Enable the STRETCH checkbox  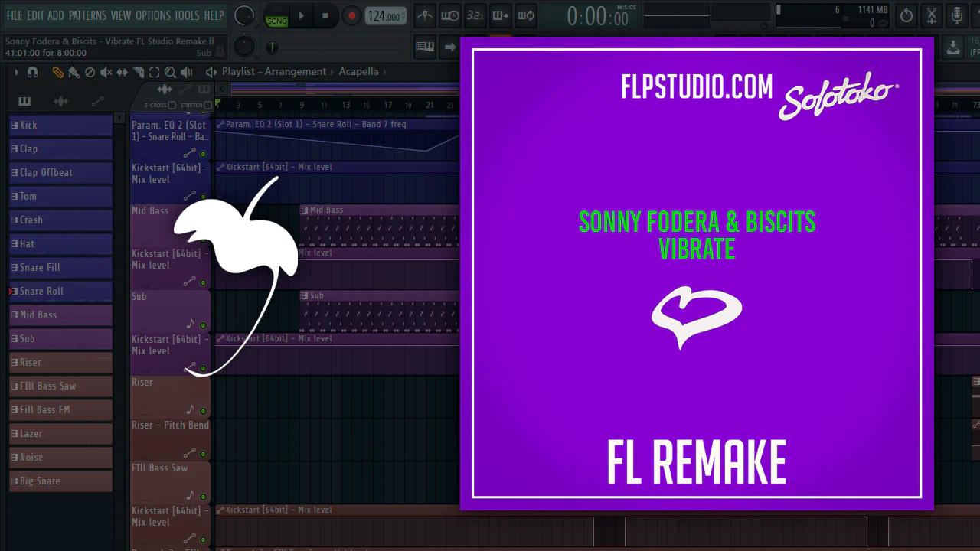(207, 105)
